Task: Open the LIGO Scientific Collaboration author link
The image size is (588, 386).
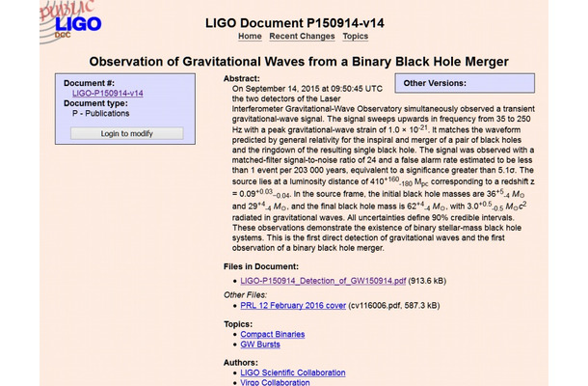Action: [292, 372]
